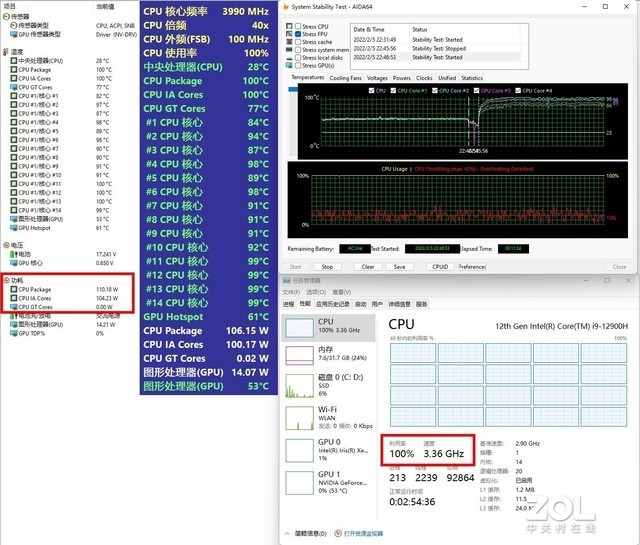Enable the Stress CPU checkbox
This screenshot has height=545, width=640.
click(x=298, y=26)
